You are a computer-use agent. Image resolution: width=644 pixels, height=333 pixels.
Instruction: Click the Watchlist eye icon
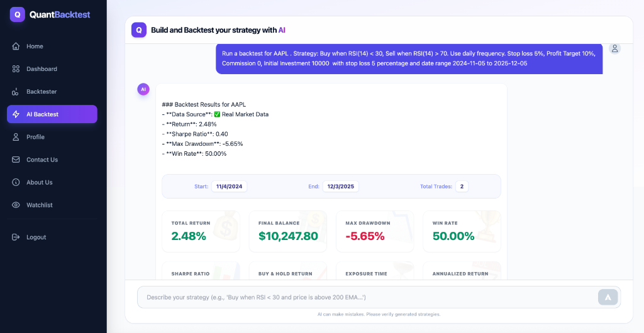pos(16,205)
